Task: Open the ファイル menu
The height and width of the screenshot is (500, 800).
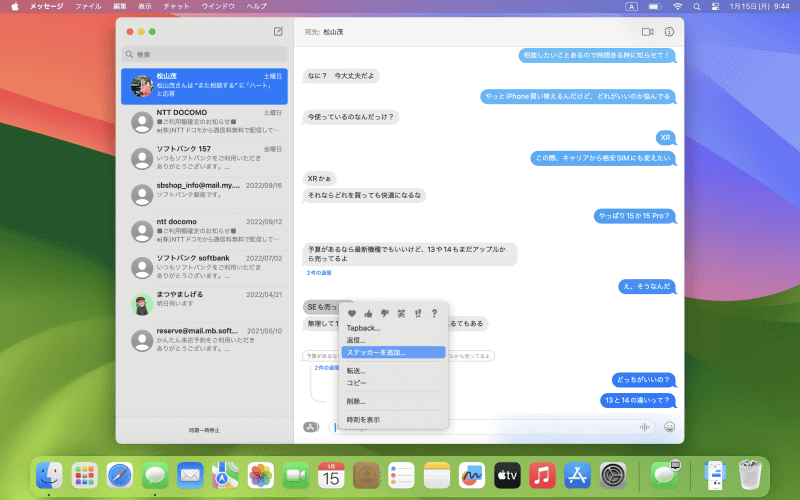Action: pyautogui.click(x=88, y=7)
